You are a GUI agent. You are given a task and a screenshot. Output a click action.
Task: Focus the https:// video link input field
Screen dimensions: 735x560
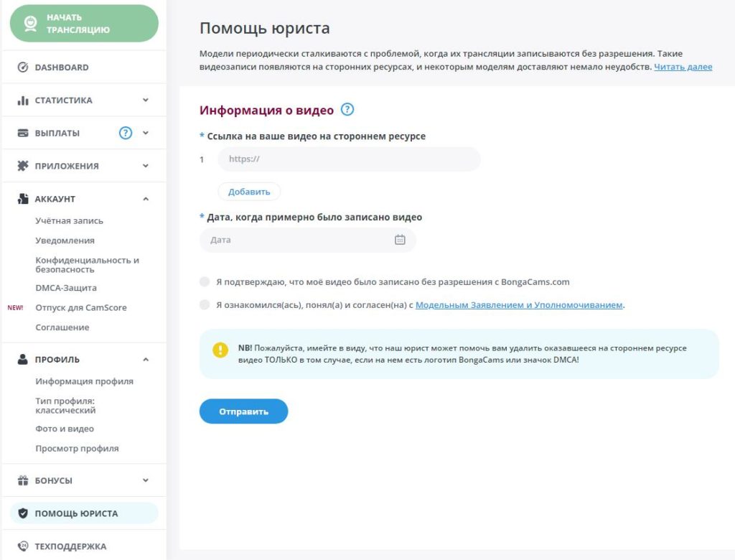point(350,159)
